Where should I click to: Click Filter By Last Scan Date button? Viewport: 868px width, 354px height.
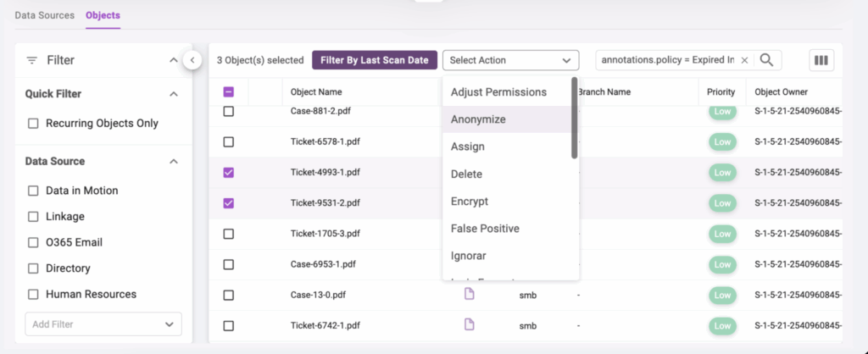point(375,60)
